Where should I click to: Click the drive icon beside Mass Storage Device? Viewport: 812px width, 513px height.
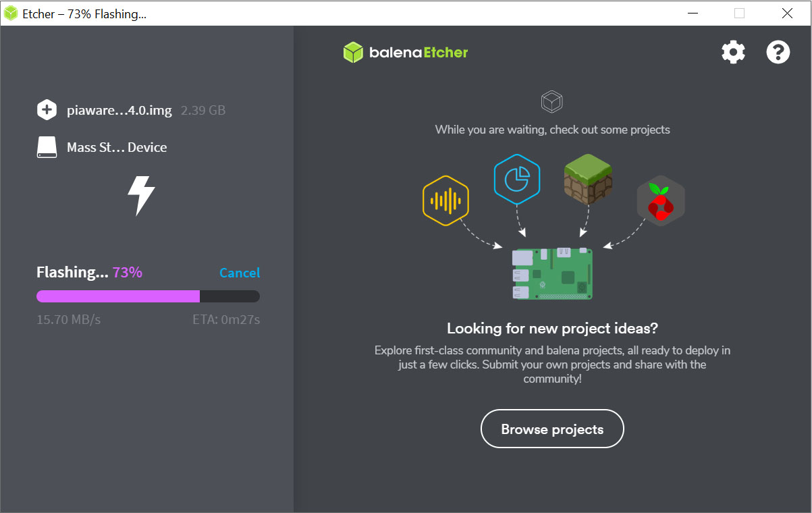47,147
